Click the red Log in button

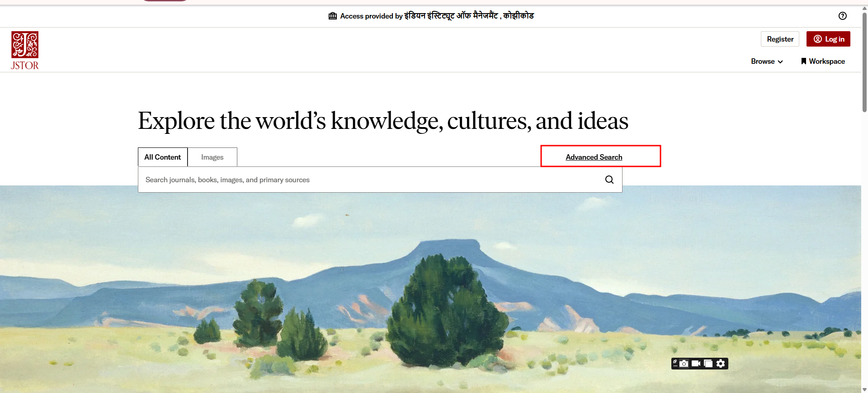(x=828, y=39)
